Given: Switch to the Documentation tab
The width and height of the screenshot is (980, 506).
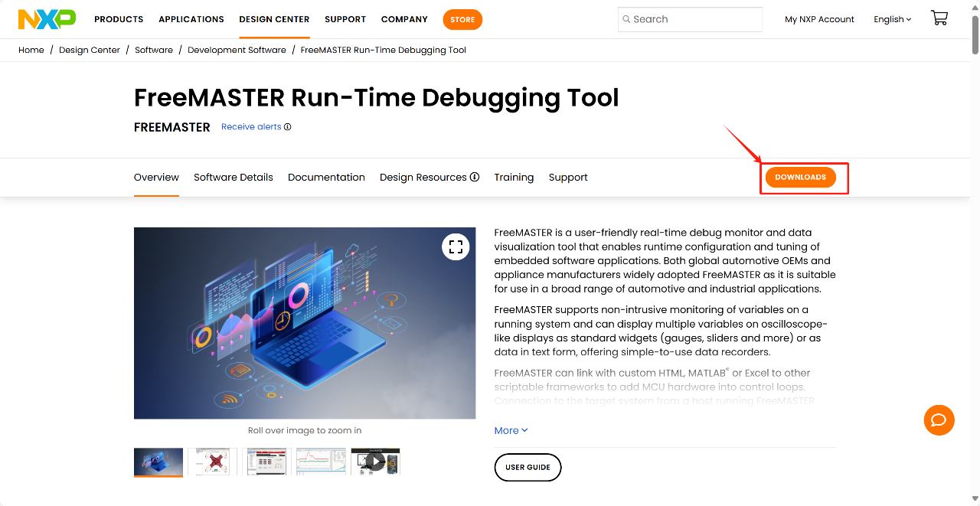Looking at the screenshot, I should pos(326,177).
